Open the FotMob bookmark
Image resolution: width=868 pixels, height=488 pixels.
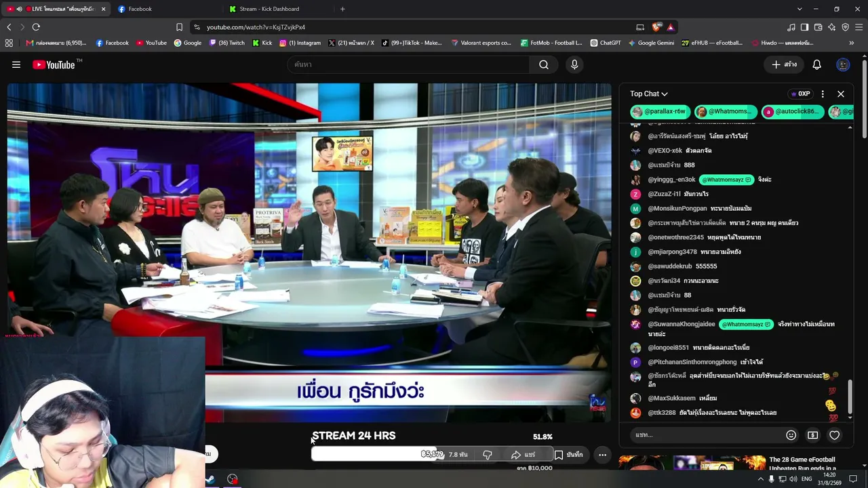551,43
